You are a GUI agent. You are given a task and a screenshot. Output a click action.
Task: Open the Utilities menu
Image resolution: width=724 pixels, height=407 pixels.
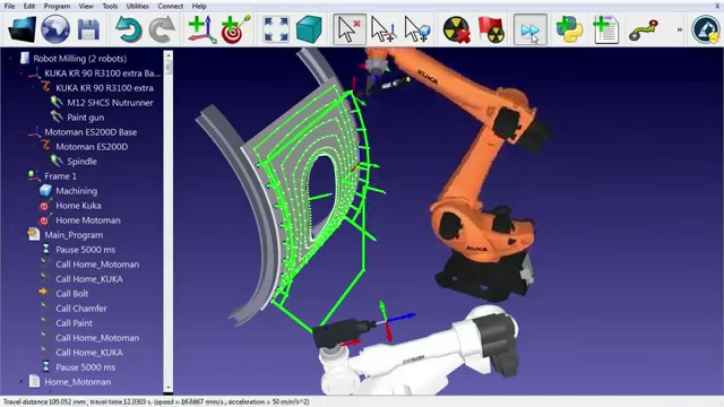[x=137, y=6]
